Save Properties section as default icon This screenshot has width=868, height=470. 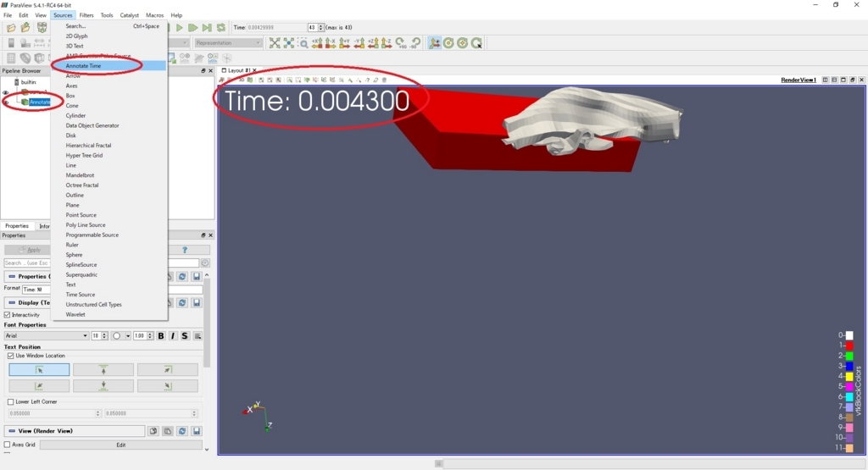pos(197,276)
